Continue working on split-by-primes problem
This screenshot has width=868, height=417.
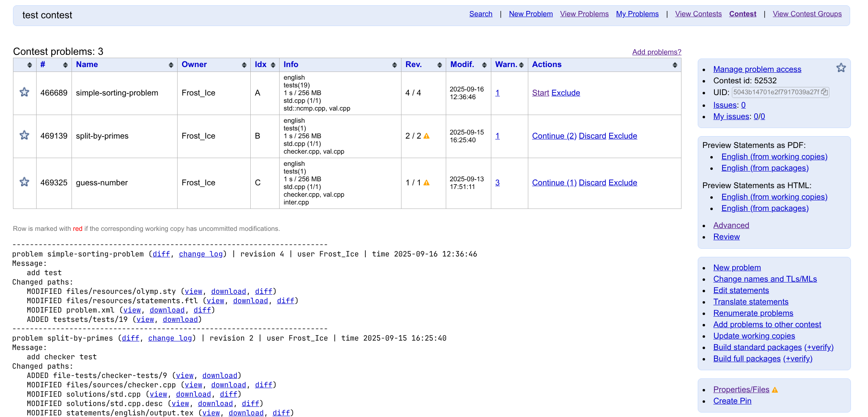554,136
